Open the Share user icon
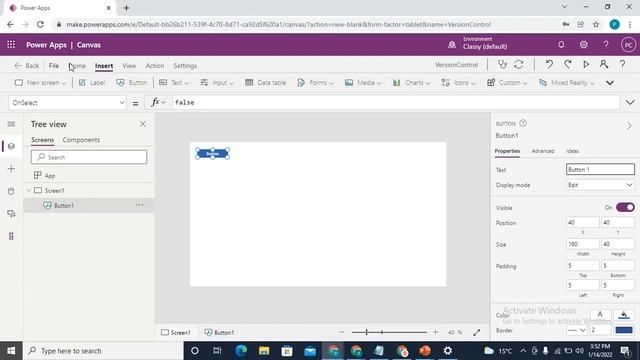The image size is (640, 360). pyautogui.click(x=604, y=64)
